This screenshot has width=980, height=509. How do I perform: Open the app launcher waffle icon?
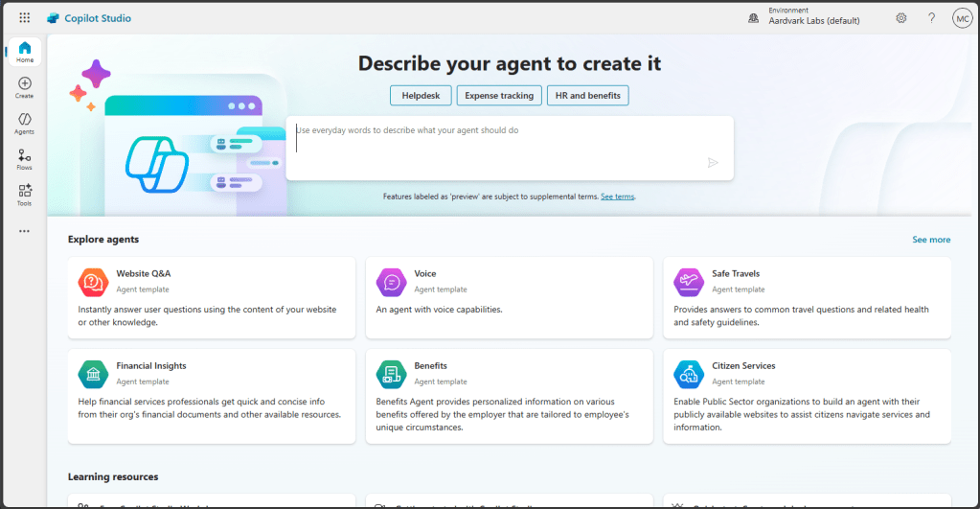24,18
